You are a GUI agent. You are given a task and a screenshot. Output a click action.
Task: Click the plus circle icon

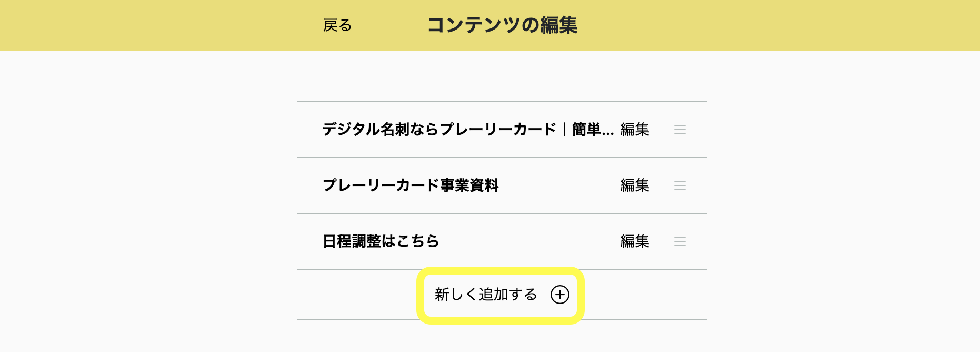559,295
